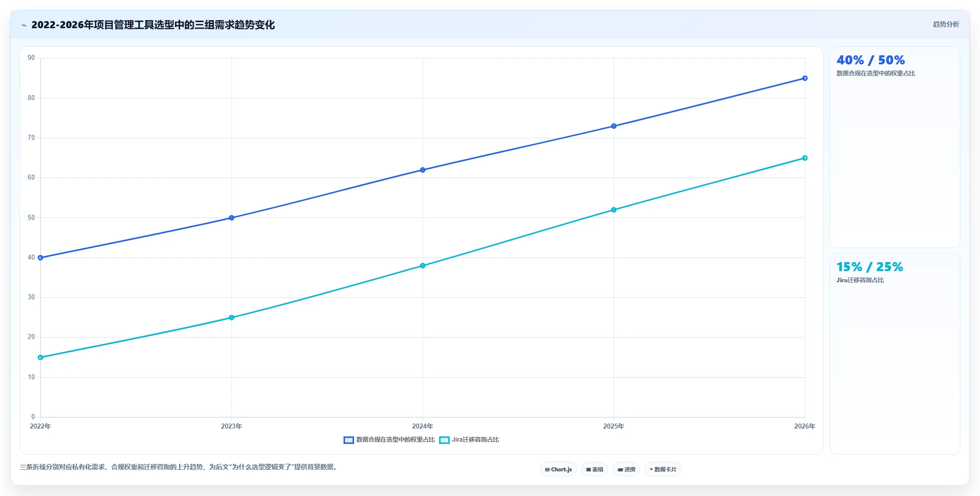Click the 2026年 x-axis label
The height and width of the screenshot is (496, 980).
(x=805, y=426)
